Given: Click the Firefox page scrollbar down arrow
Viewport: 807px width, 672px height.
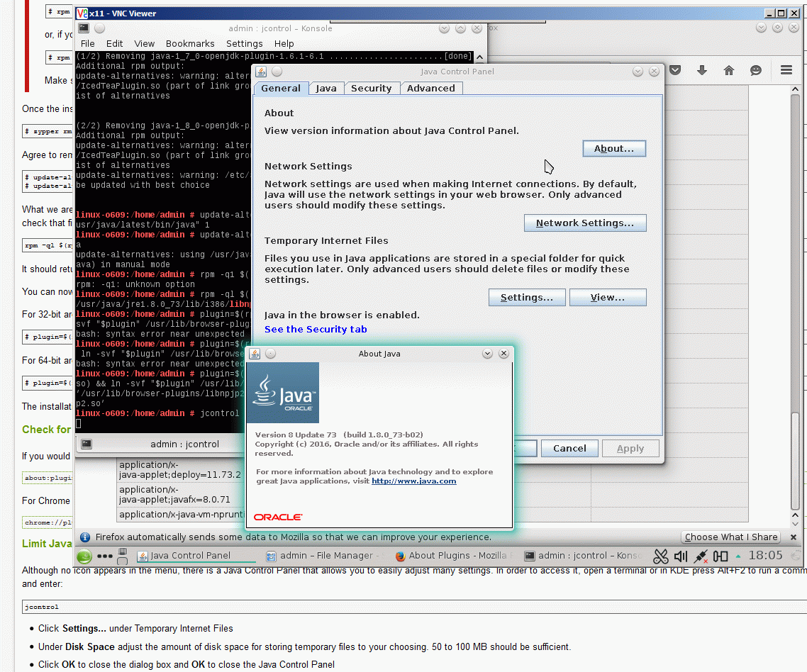Looking at the screenshot, I should pyautogui.click(x=795, y=524).
